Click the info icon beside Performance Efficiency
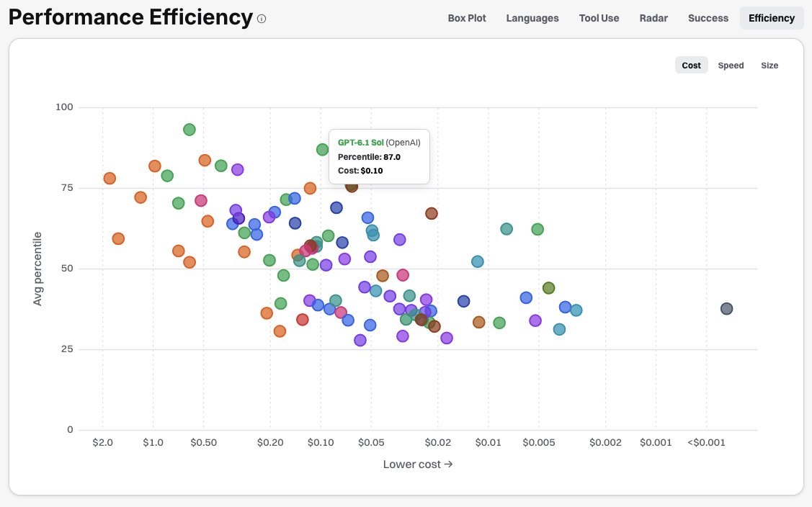 click(262, 19)
